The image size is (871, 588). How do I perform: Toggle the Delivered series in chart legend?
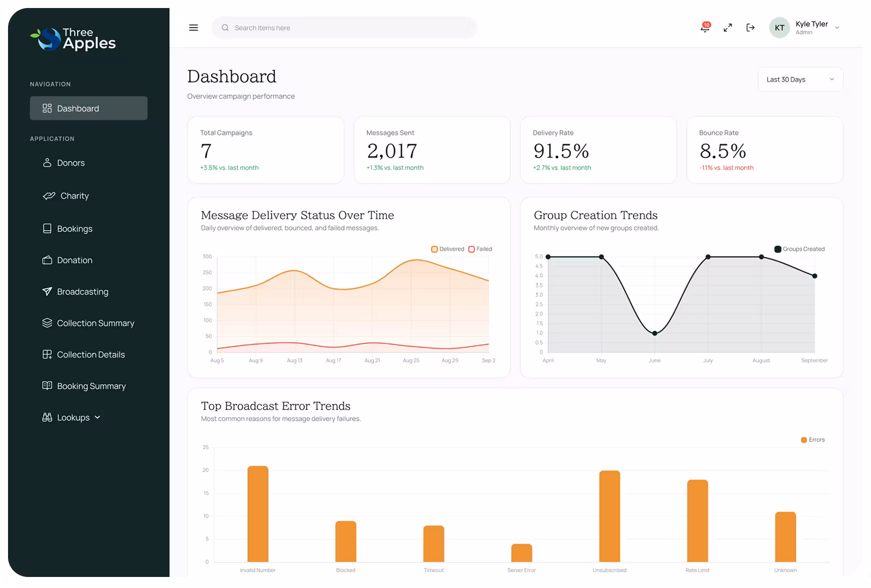(x=448, y=249)
